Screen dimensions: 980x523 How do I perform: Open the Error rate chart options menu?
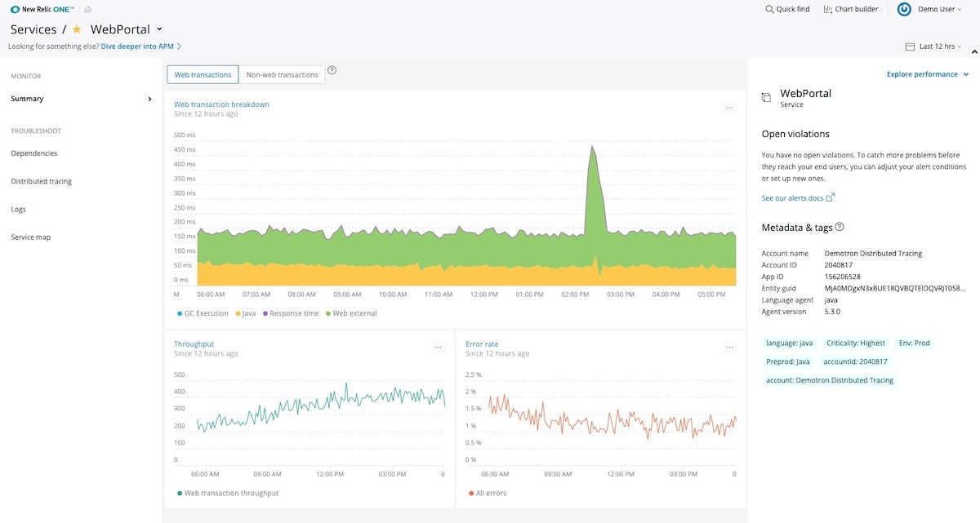click(729, 347)
